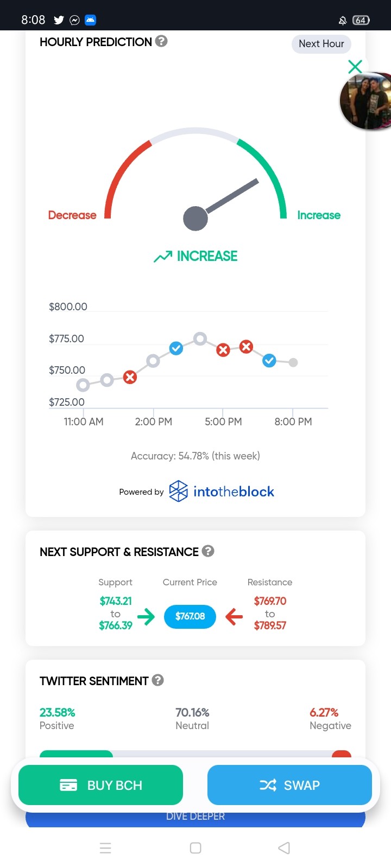Viewport: 391px width, 868px height.
Task: Tap the grey circle point at chart peak
Action: point(200,339)
